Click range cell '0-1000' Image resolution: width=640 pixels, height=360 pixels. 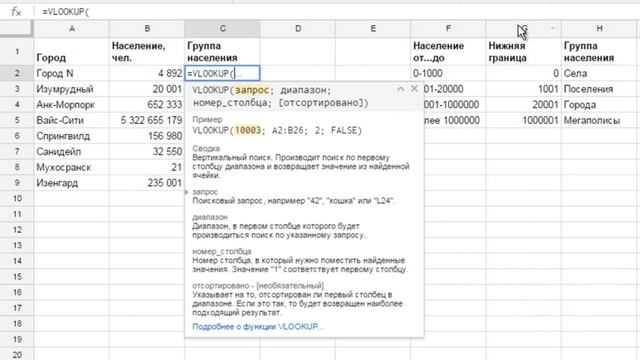point(449,73)
